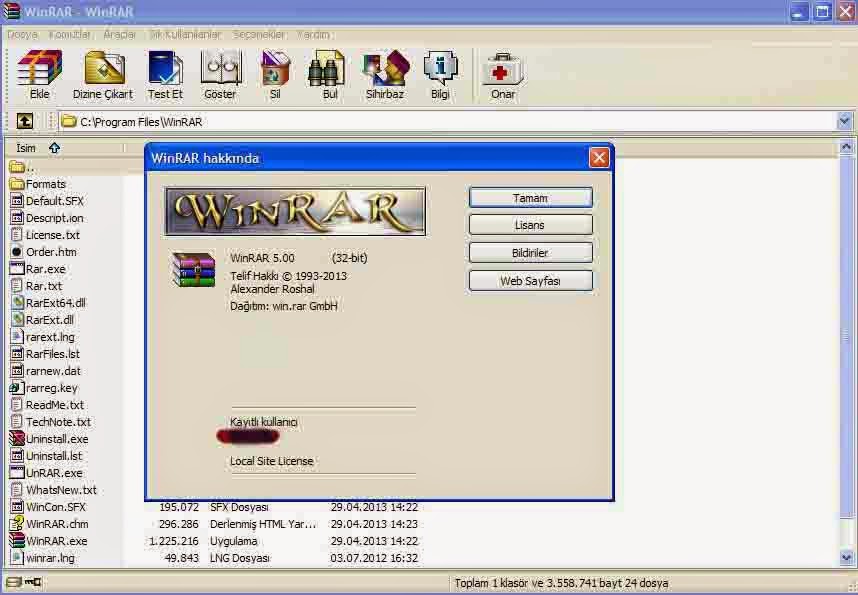Select UnRAR.exe file
This screenshot has width=858, height=595.
47,472
